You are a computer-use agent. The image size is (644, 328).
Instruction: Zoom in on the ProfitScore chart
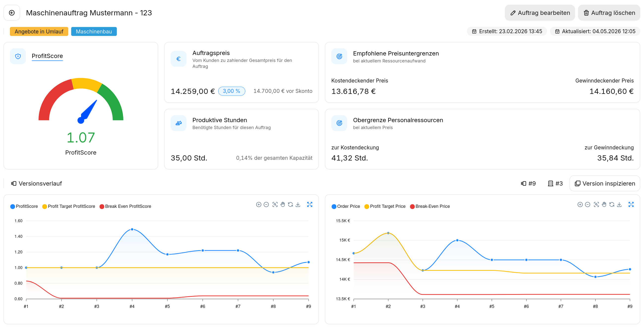coord(258,205)
